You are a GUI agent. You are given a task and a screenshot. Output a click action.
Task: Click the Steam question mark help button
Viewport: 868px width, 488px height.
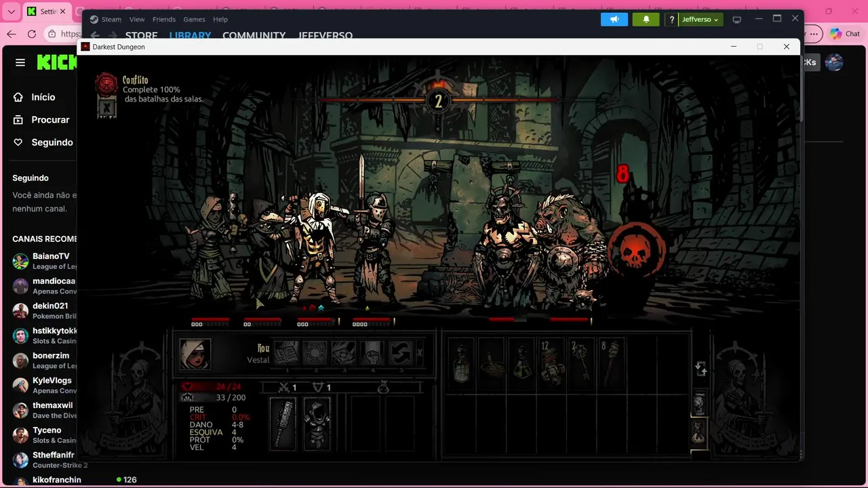pyautogui.click(x=671, y=20)
